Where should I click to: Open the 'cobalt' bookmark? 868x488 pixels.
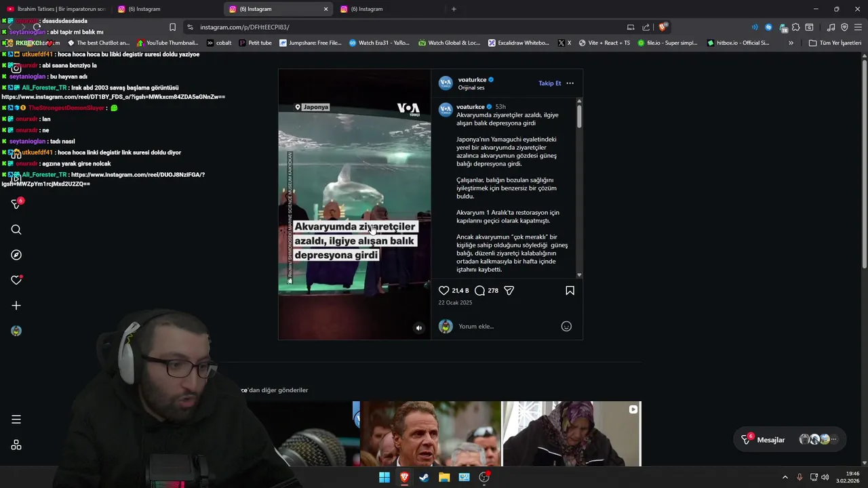coord(218,43)
